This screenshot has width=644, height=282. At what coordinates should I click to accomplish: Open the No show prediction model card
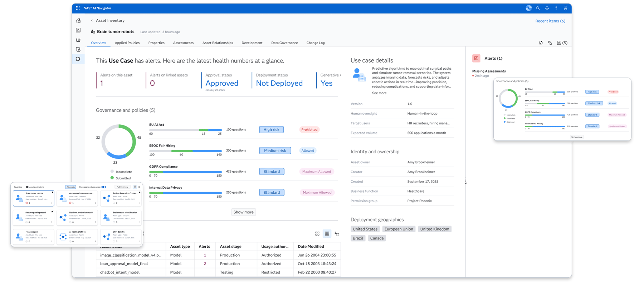coord(77,217)
